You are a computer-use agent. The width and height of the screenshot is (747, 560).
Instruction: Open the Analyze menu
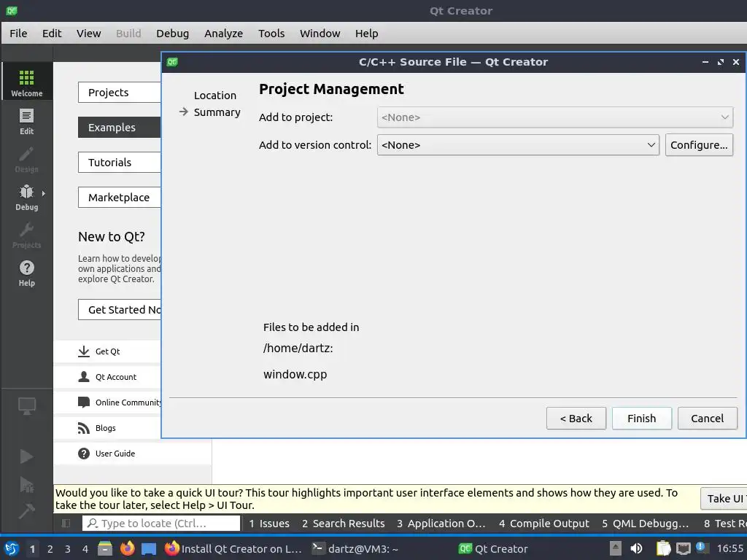pyautogui.click(x=223, y=34)
